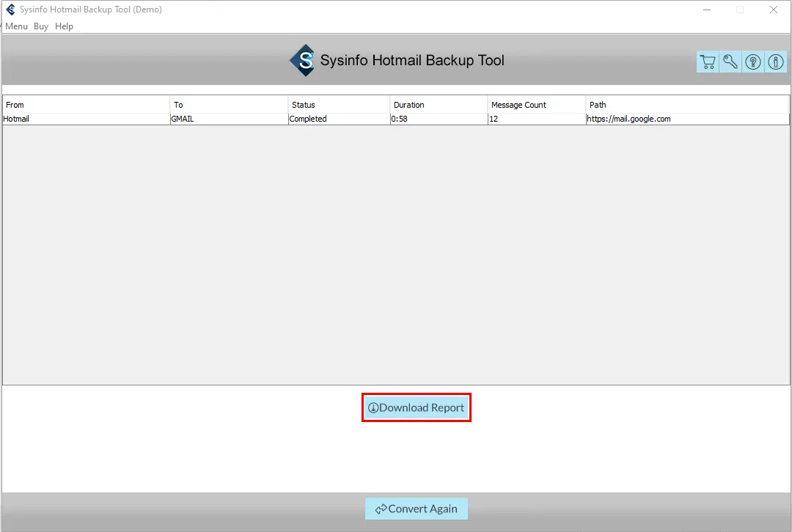Open the Menu menu

(17, 26)
